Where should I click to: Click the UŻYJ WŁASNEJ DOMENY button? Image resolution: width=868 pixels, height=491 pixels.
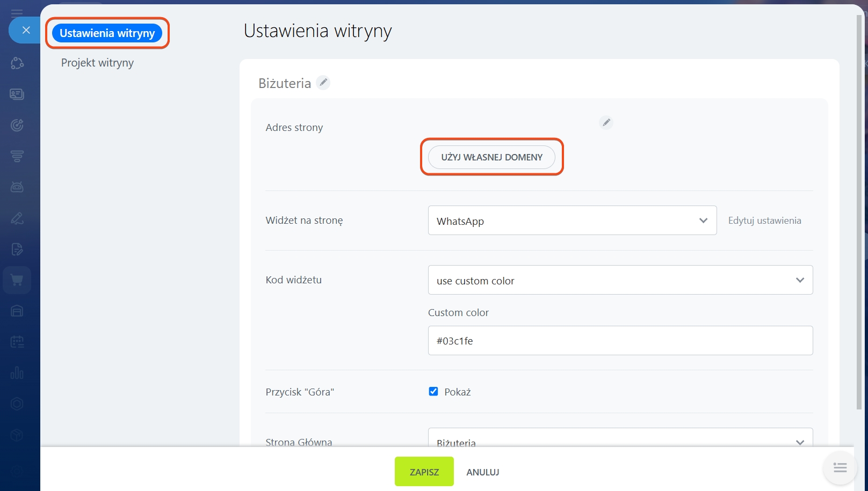point(491,157)
